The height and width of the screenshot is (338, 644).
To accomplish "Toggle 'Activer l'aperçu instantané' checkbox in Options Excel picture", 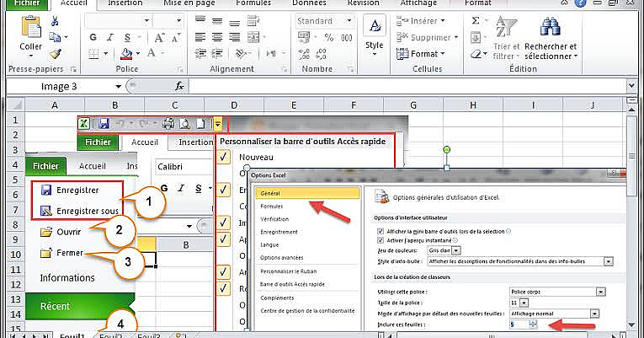I will [x=381, y=240].
